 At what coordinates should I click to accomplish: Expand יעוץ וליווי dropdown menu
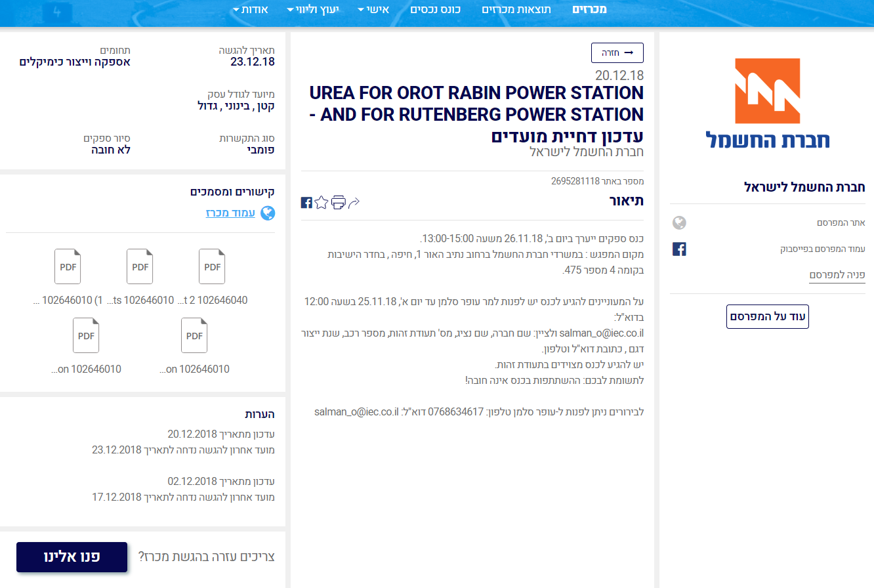312,9
